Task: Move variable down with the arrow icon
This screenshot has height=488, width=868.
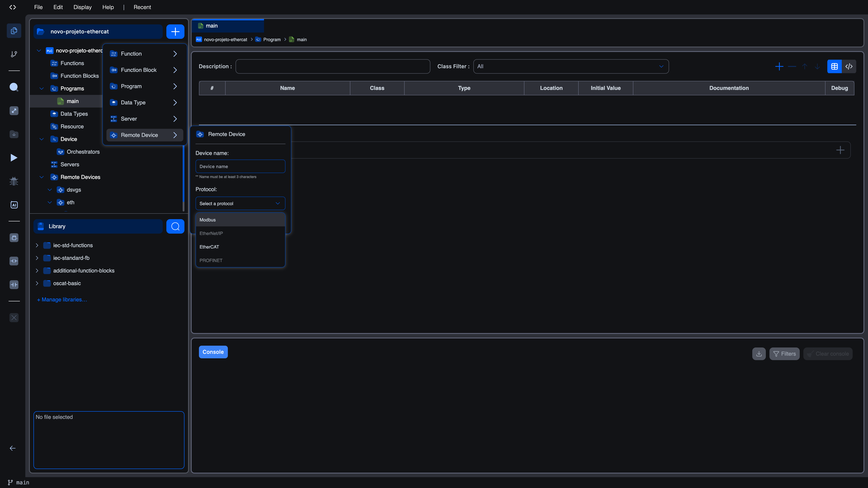Action: click(817, 66)
